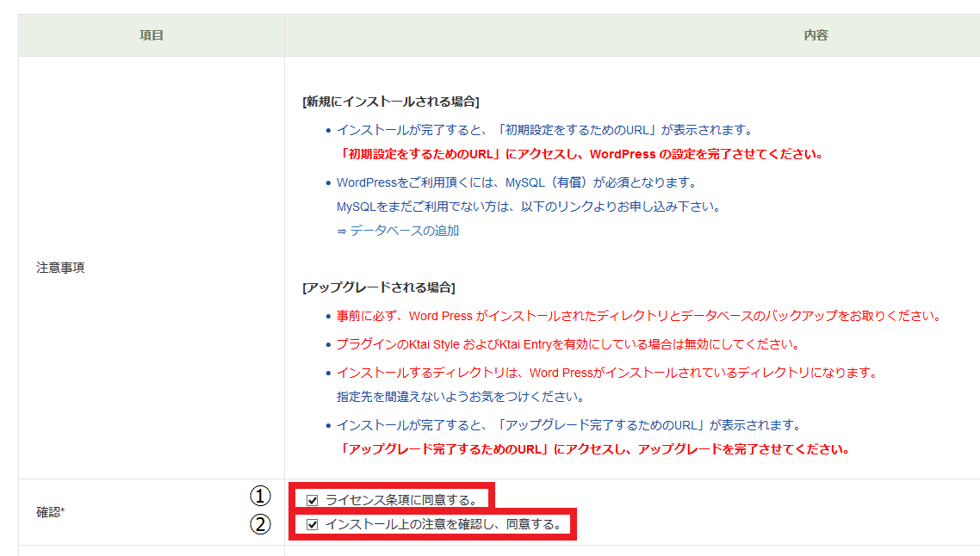Click the [新規にインストールされる場合] heading
980x556 pixels.
[390, 102]
